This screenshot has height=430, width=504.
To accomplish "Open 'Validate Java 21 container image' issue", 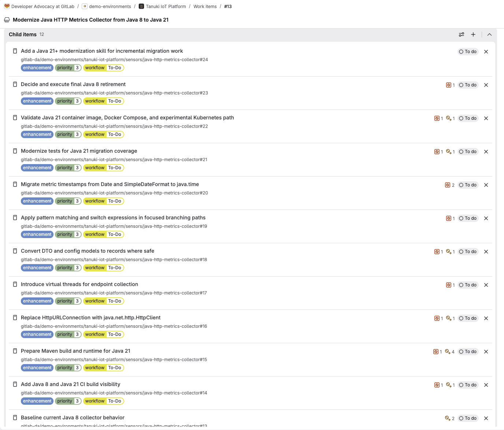I will 127,118.
